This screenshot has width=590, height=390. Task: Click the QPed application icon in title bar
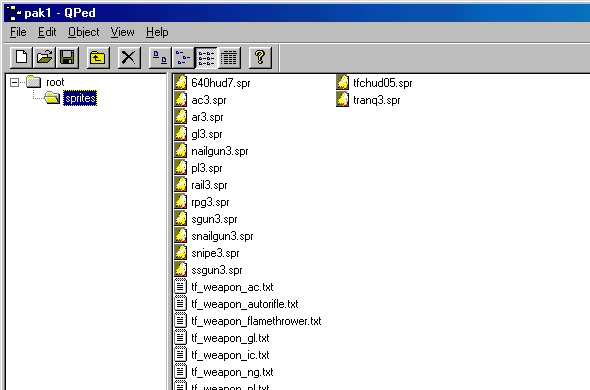pyautogui.click(x=14, y=13)
